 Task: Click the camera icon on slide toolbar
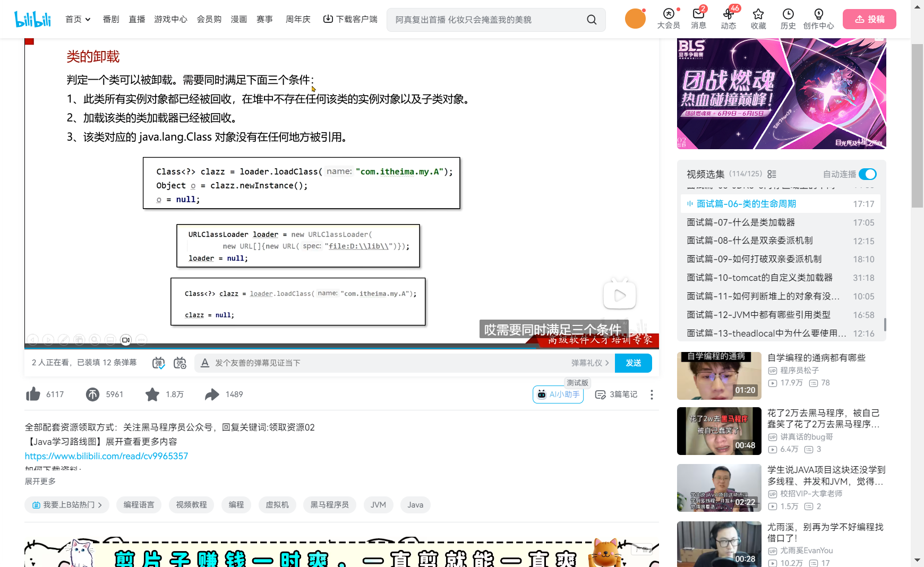[x=126, y=340]
